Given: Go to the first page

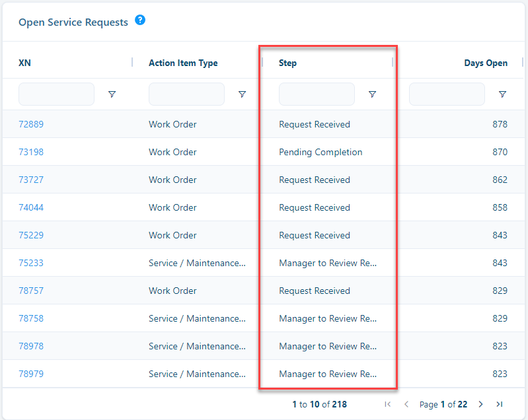Looking at the screenshot, I should (388, 404).
